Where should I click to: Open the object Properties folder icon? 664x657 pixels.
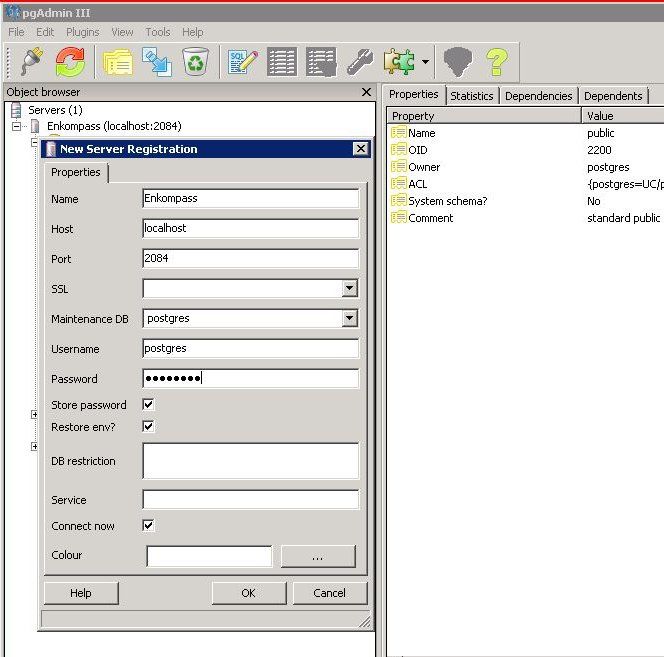119,63
